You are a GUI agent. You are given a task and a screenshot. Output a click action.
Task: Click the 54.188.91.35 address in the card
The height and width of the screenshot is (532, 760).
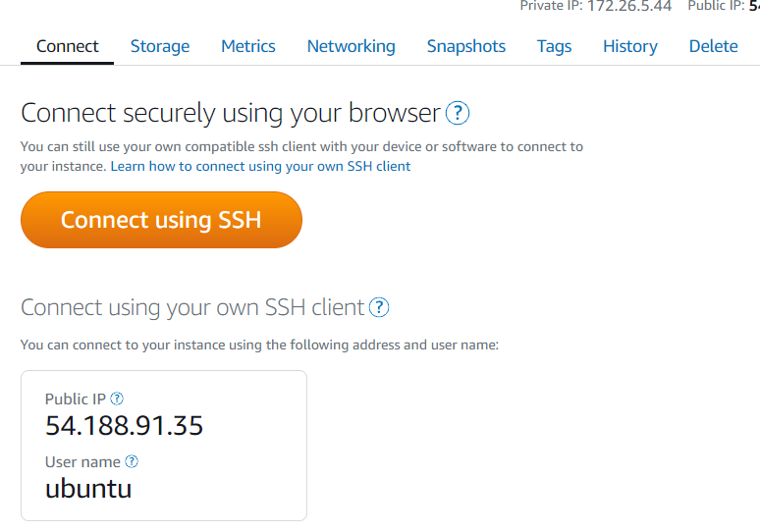[125, 426]
